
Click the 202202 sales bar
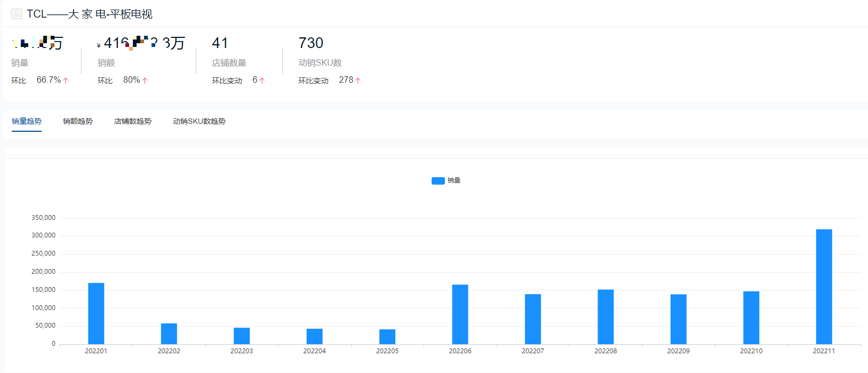[169, 334]
